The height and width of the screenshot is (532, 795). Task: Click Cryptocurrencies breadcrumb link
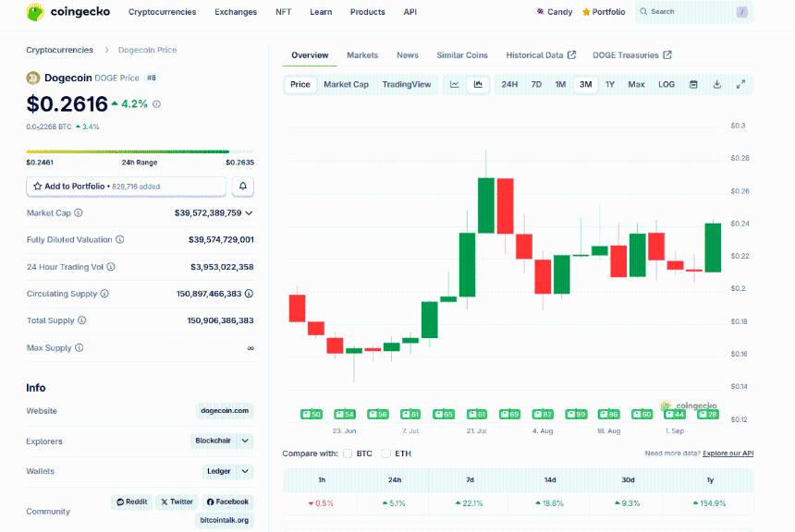[x=60, y=50]
